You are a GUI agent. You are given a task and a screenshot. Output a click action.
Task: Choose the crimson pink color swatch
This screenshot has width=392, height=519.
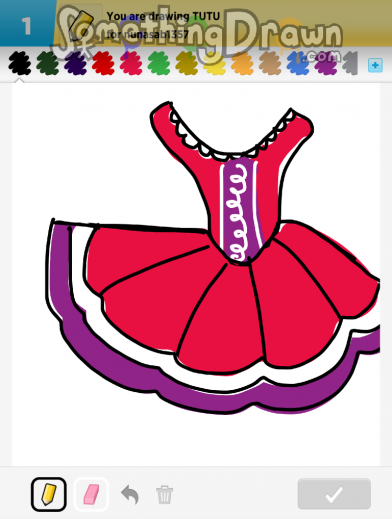pos(131,63)
